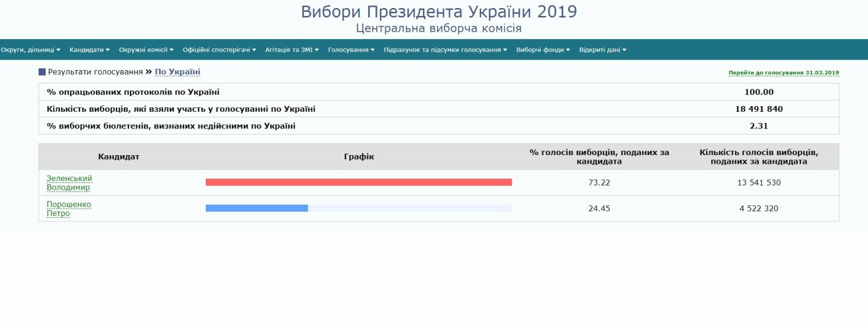Go to the 31.03.2019 voting results link

point(784,73)
